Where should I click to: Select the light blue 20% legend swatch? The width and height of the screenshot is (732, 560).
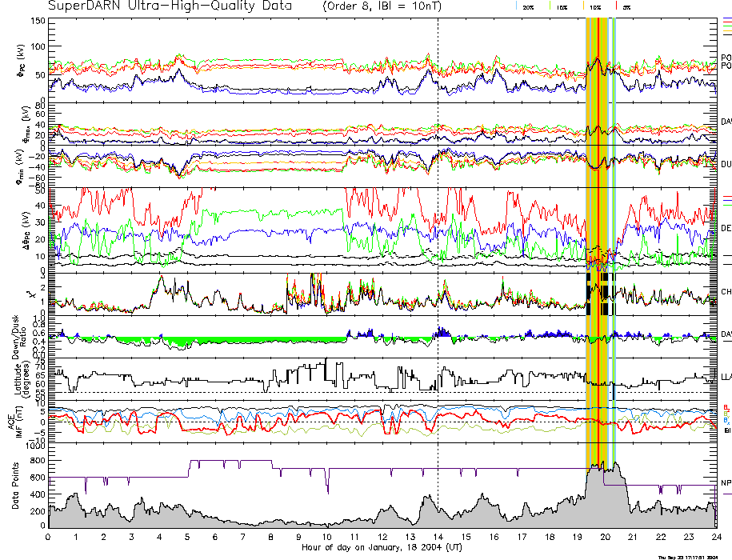[516, 6]
